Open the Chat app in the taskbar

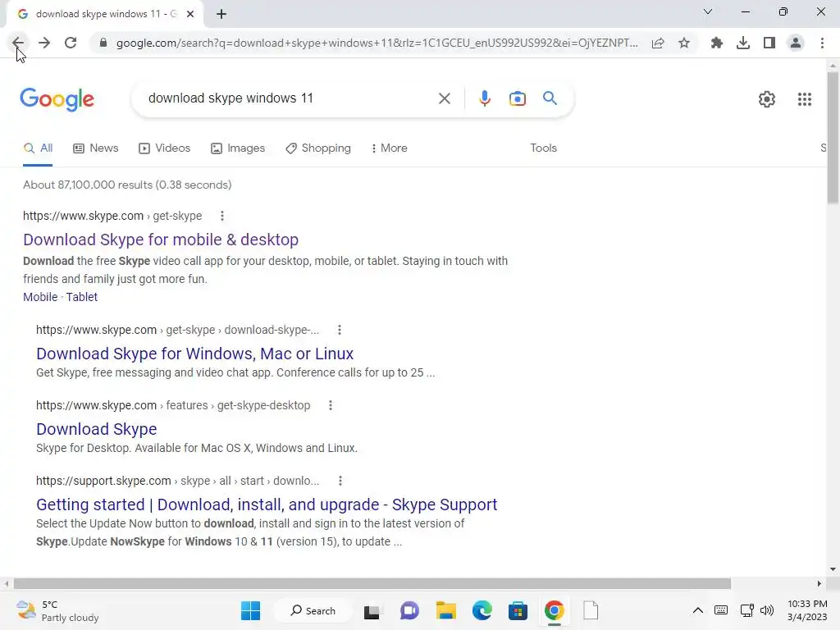coord(410,610)
